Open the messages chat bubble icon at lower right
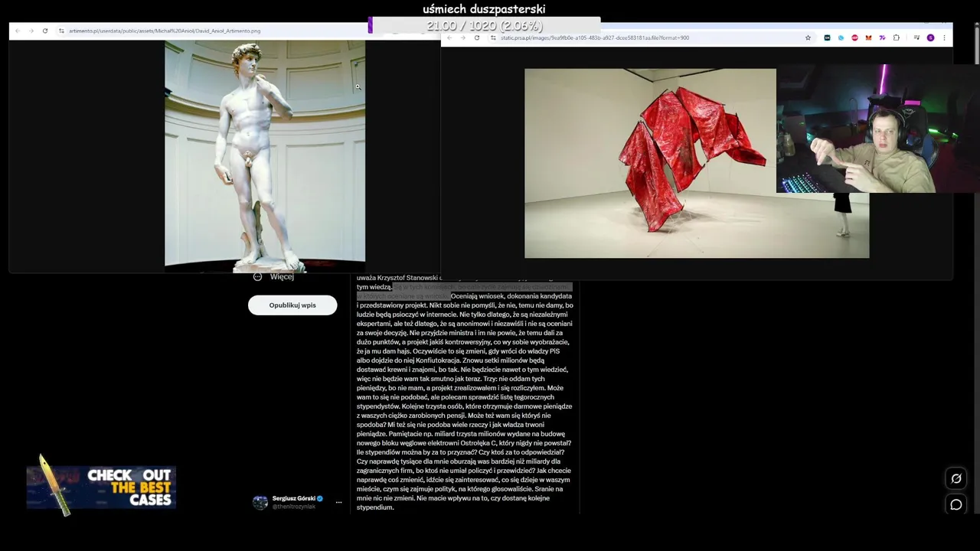Screen dimensions: 980x551 click(956, 504)
